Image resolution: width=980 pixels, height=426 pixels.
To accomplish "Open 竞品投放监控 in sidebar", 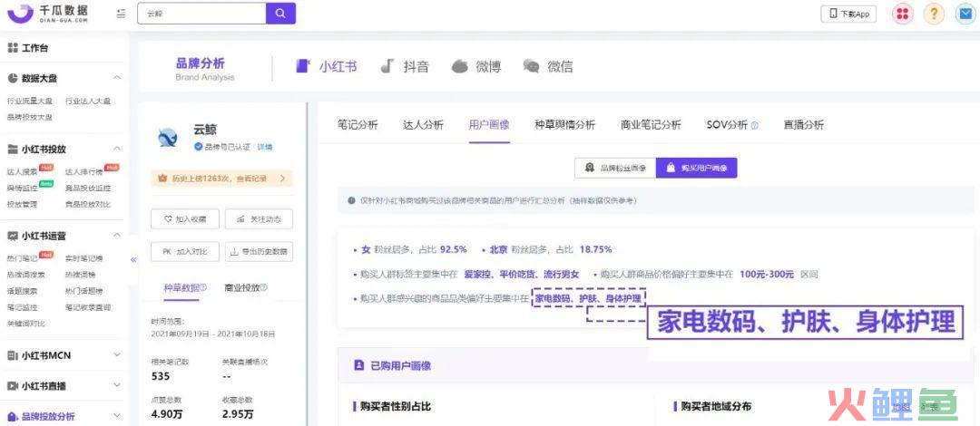I will point(88,188).
